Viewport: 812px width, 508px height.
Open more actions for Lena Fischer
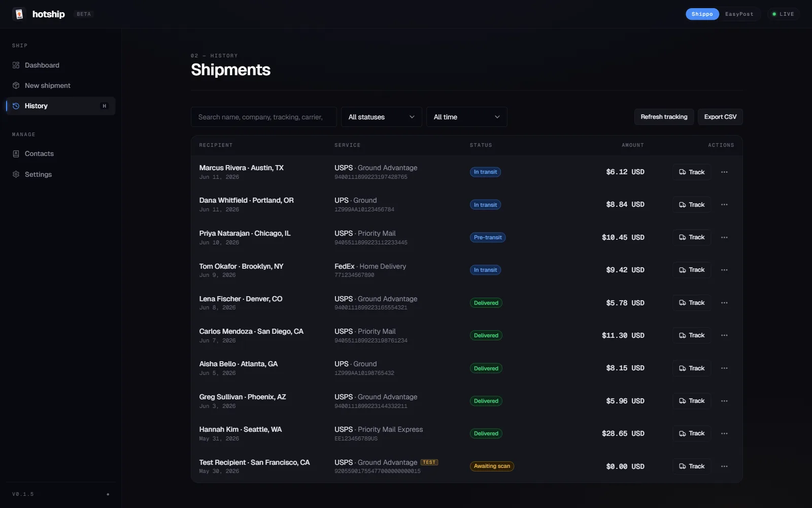tap(724, 303)
